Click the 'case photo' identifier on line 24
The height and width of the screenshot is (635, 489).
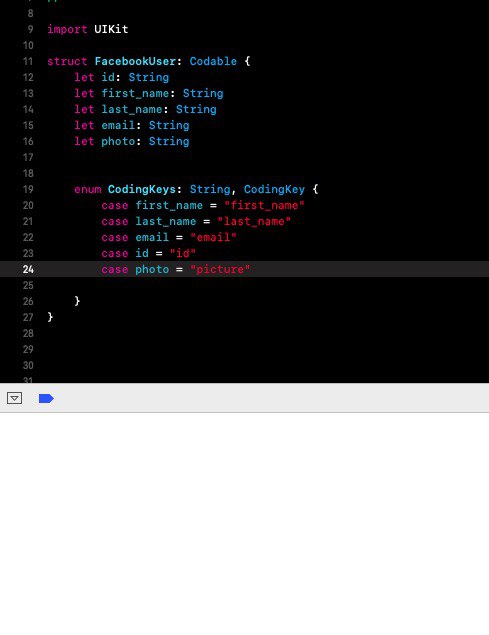pos(152,269)
